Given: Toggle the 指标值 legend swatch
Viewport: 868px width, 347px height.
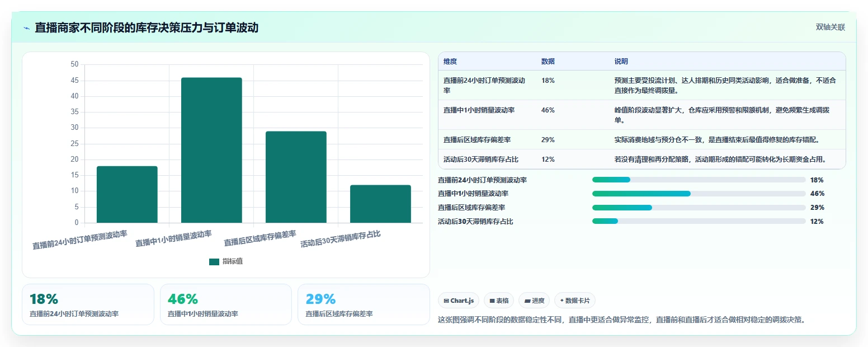Looking at the screenshot, I should click(x=214, y=261).
